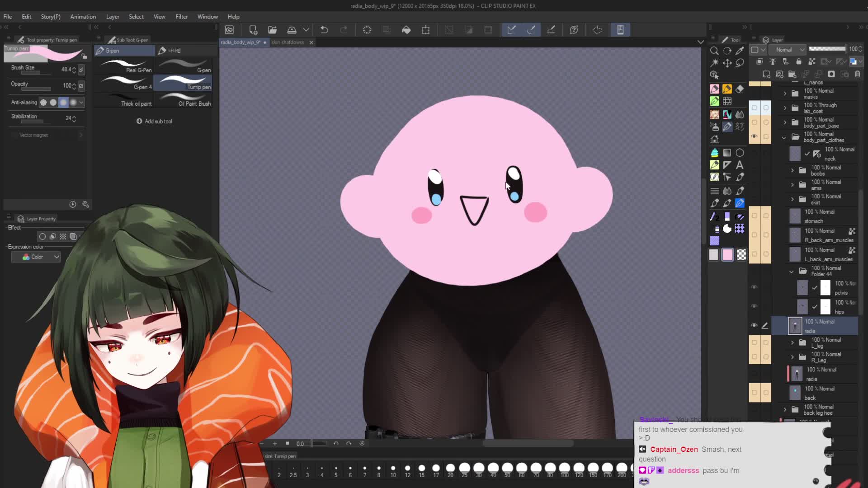Select the Object operation cube tool
868x488 pixels.
[714, 75]
